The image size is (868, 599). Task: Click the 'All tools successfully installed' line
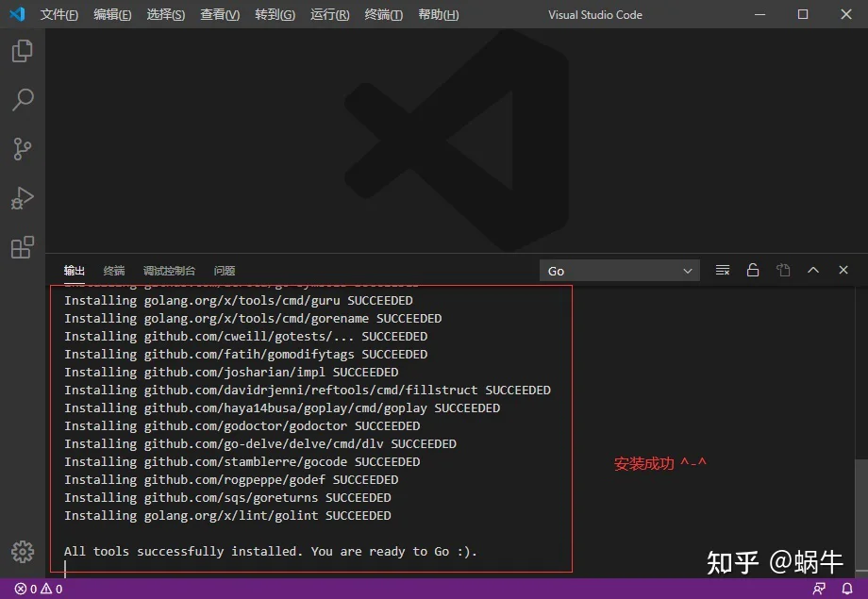[270, 552]
